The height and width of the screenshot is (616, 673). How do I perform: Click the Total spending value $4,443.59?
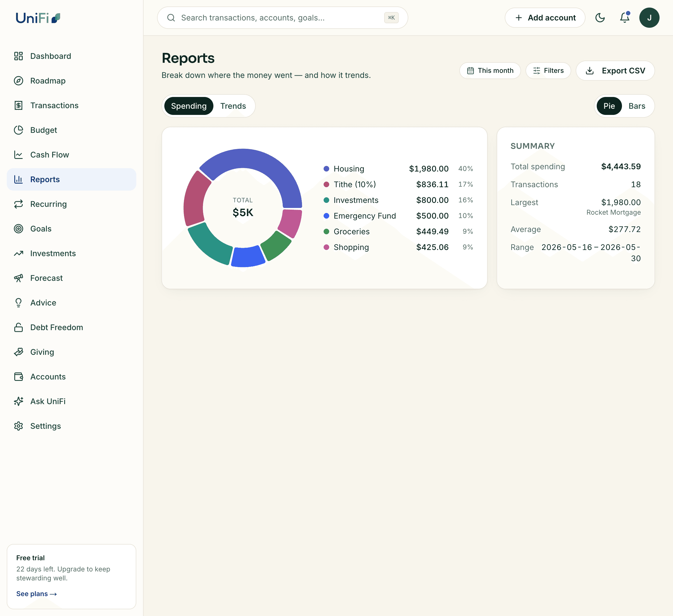[x=621, y=166]
